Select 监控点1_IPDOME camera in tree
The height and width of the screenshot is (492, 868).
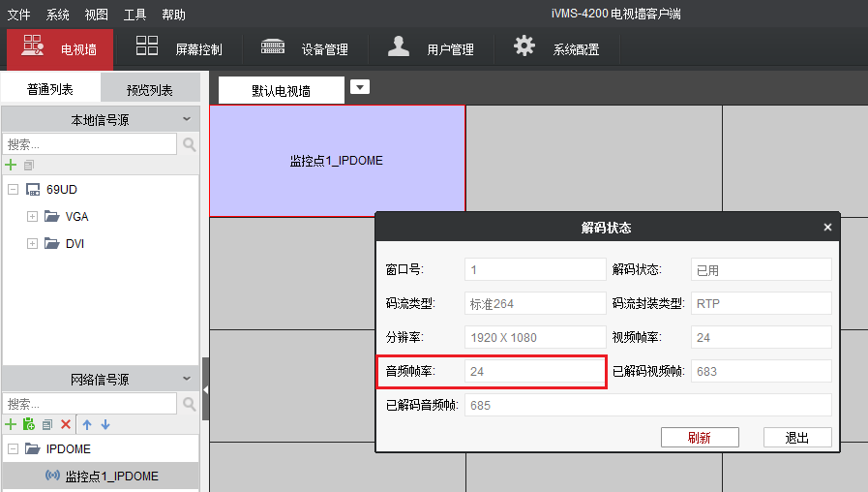click(111, 477)
